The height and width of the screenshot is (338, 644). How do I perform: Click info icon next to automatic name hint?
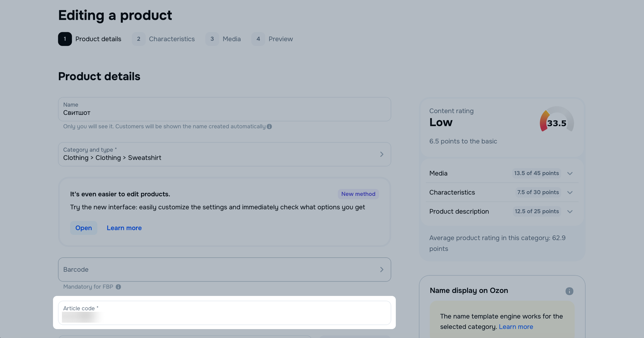[269, 126]
